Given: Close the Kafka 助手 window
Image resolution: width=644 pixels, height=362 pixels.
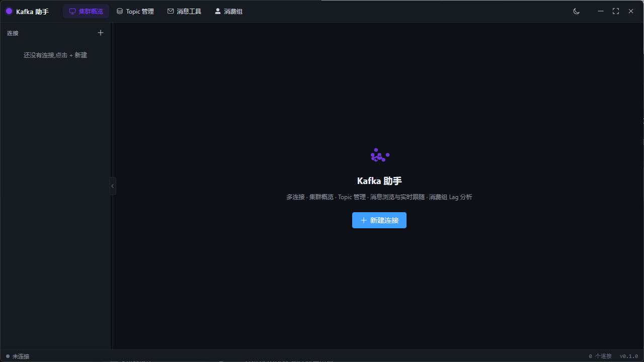Looking at the screenshot, I should [631, 11].
